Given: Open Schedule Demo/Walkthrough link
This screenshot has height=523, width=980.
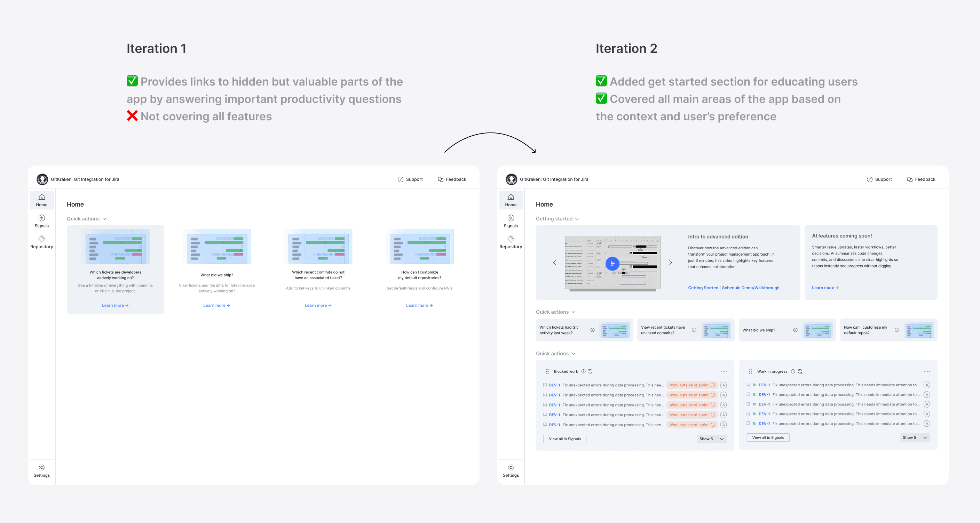Looking at the screenshot, I should point(750,288).
